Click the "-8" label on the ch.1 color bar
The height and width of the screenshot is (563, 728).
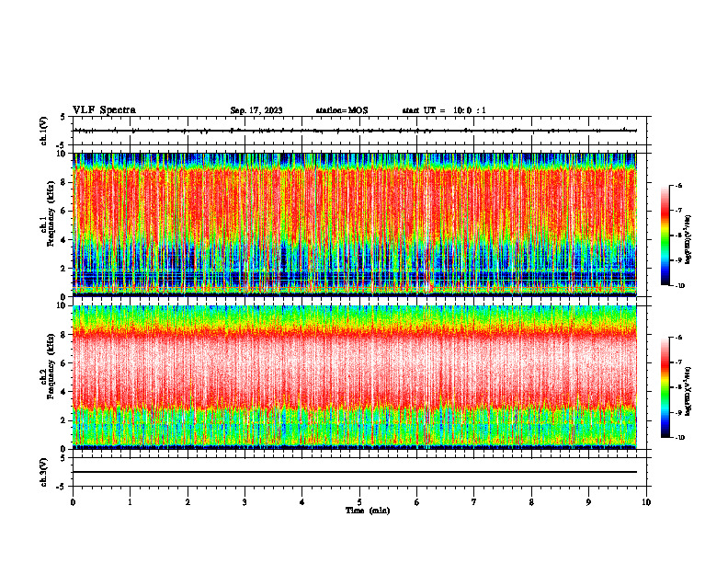point(678,236)
